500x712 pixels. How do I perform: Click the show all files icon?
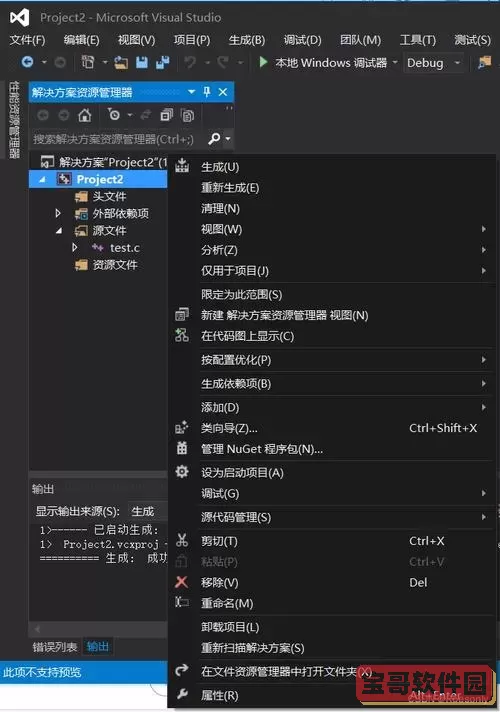coord(188,115)
